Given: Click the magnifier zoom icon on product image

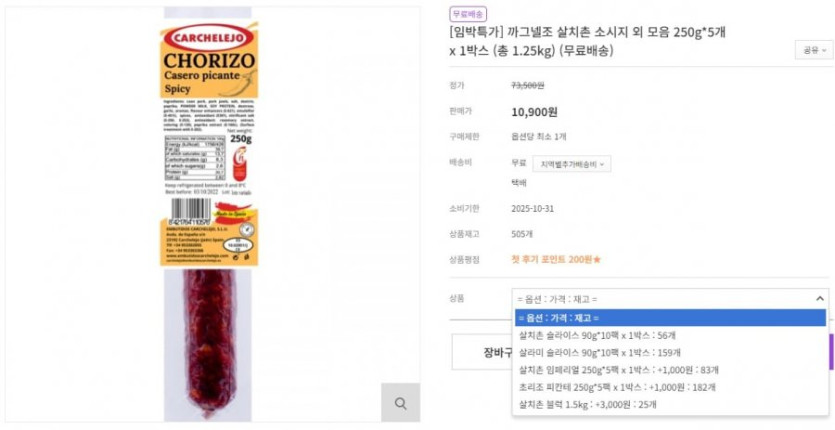Looking at the screenshot, I should [x=400, y=403].
